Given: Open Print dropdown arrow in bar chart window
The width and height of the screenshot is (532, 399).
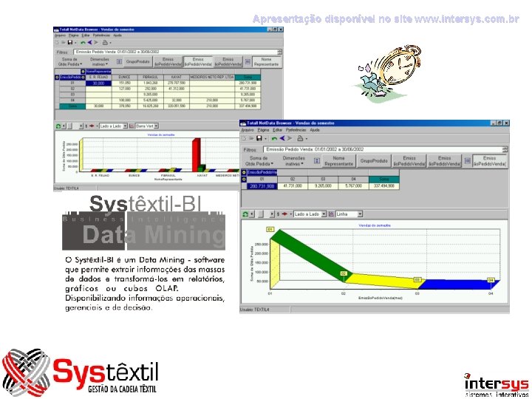Looking at the screenshot, I should 111,43.
